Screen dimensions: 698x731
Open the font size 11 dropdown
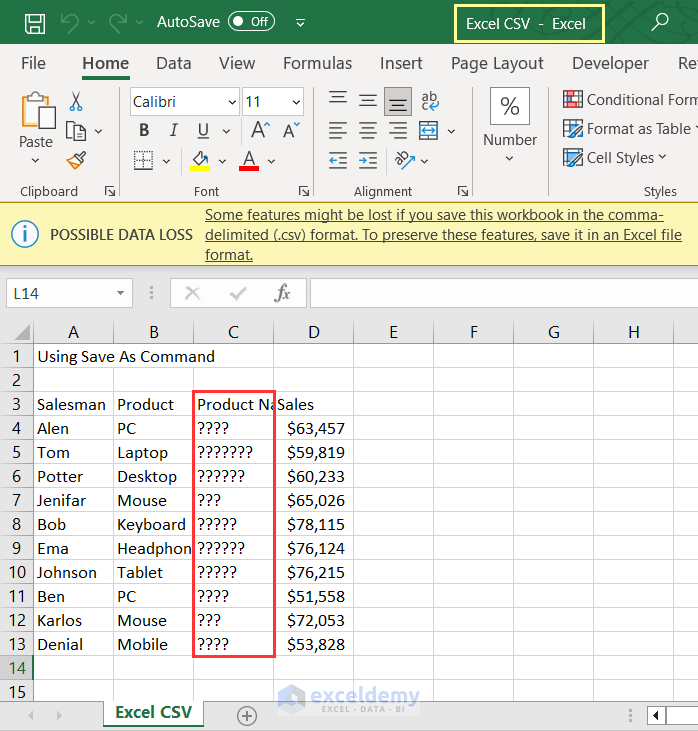296,102
